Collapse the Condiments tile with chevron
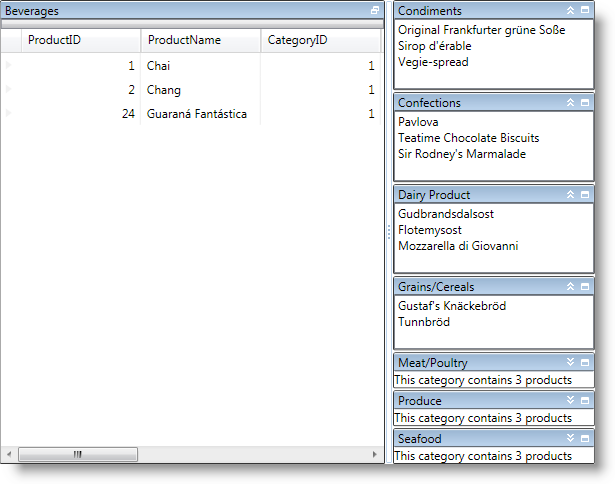Screen dimensions: 615x484 (x=570, y=10)
